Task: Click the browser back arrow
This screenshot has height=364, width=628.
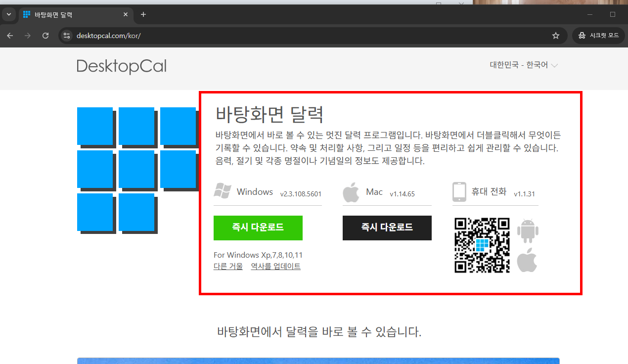Action: [10, 36]
